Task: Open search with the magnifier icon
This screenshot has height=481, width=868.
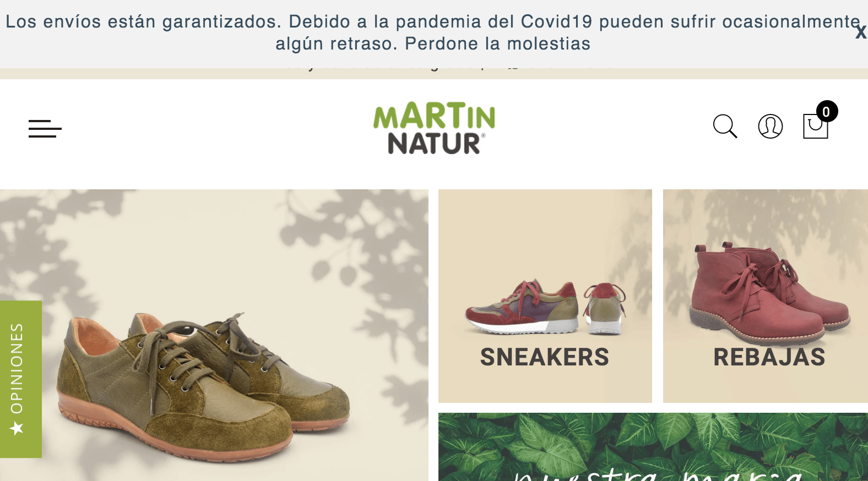Action: coord(725,126)
